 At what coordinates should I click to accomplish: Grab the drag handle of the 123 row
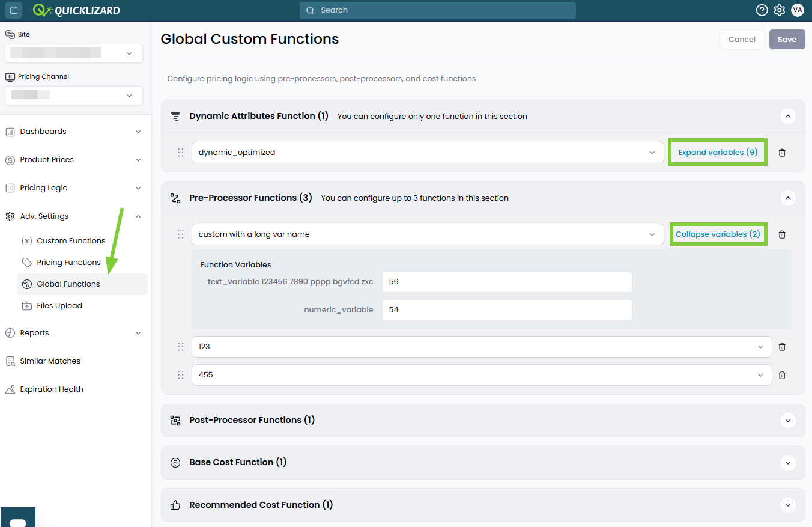coord(181,347)
